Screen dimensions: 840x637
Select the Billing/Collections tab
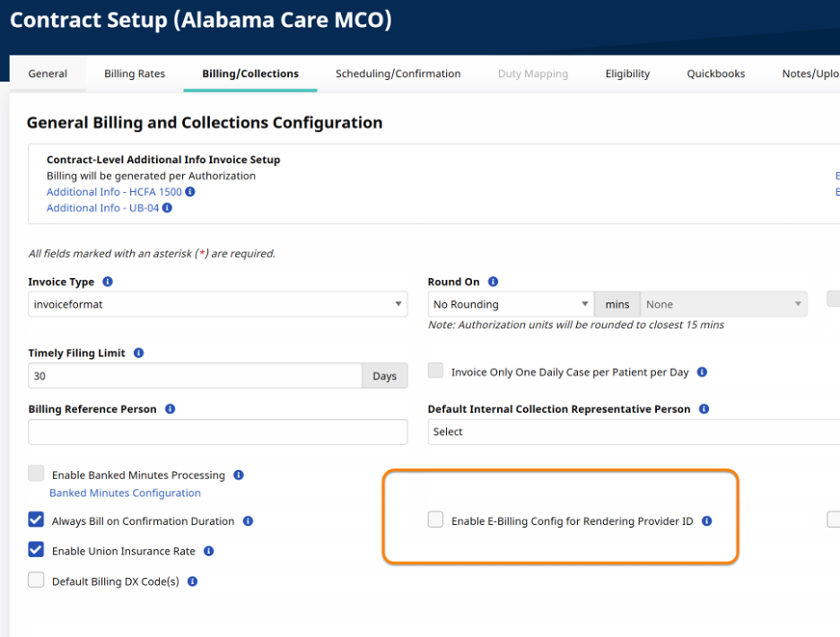tap(250, 74)
